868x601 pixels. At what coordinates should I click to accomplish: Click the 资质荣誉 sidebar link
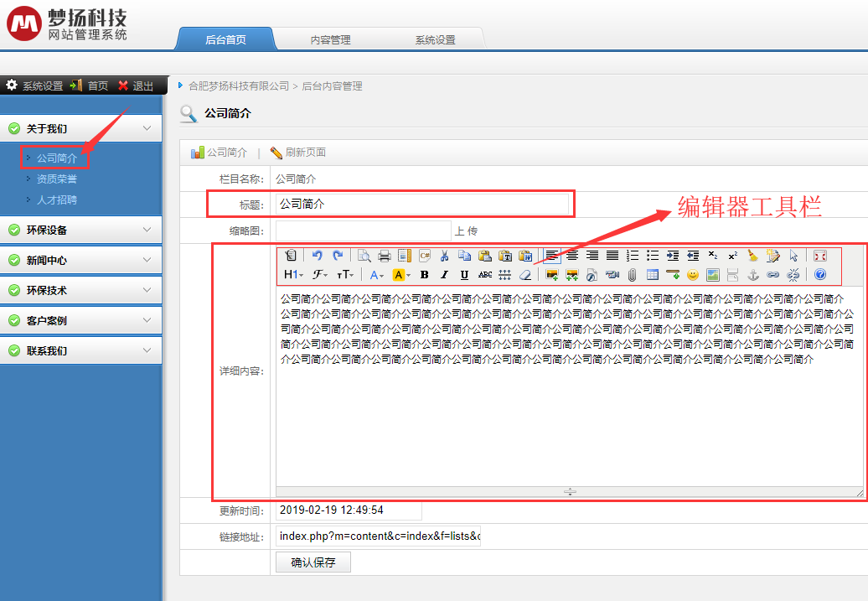pos(57,179)
